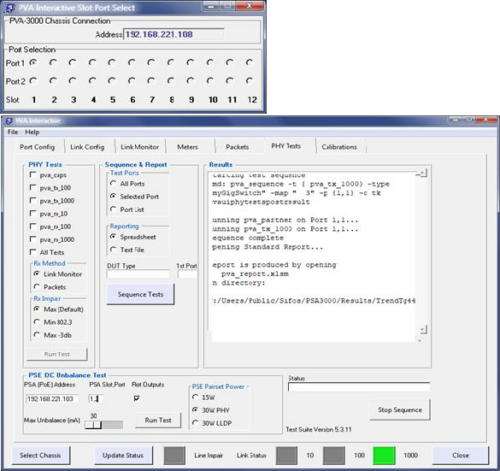
Task: Select Min 802.3 Rx Impair
Action: 37,322
